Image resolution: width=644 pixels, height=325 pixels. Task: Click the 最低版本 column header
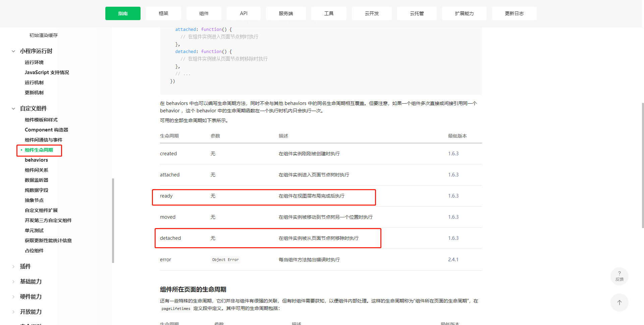pos(457,136)
